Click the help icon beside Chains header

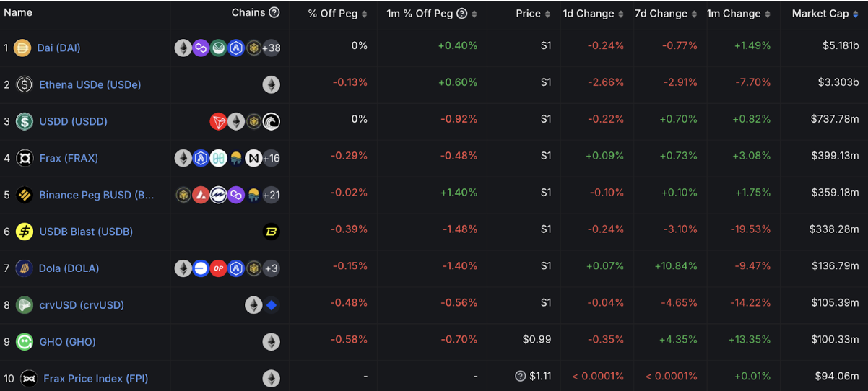(274, 13)
